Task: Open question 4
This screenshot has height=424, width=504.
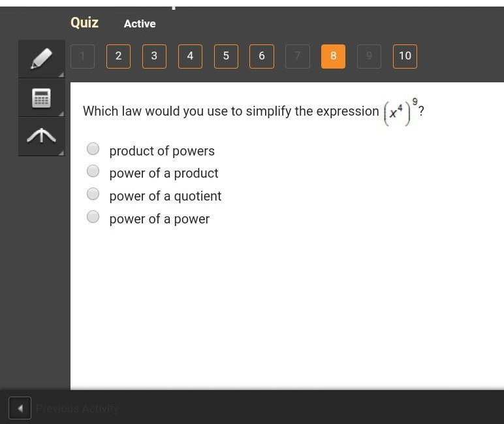Action: [x=190, y=56]
